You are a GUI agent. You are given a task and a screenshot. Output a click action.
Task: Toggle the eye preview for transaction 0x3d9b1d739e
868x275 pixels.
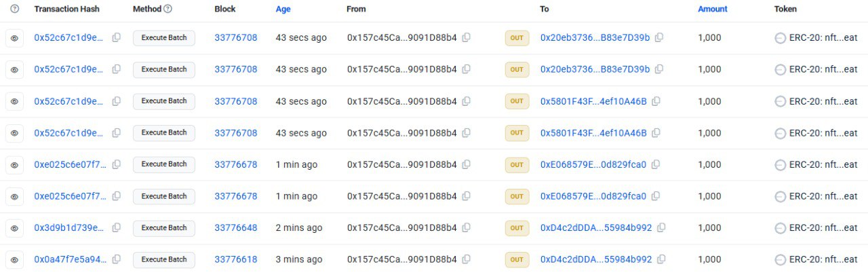15,228
